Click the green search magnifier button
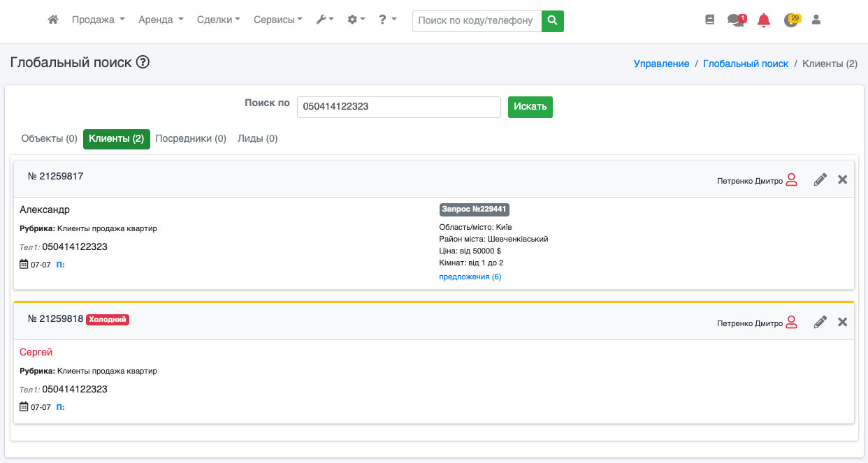 [x=553, y=21]
